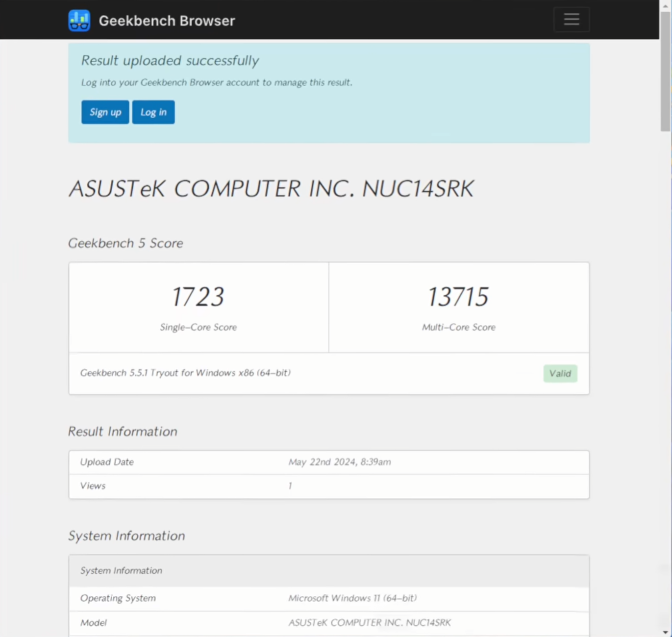Click the Views count value 1
Image resolution: width=672 pixels, height=637 pixels.
(x=290, y=486)
